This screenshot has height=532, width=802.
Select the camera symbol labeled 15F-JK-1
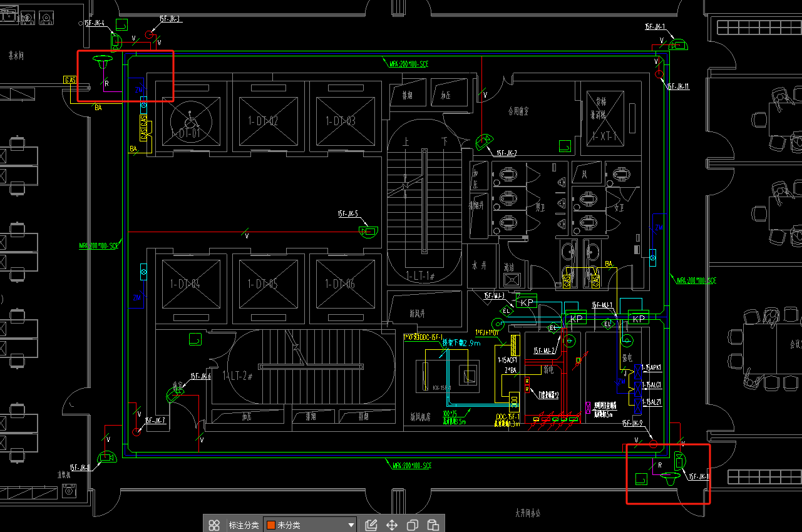[678, 46]
